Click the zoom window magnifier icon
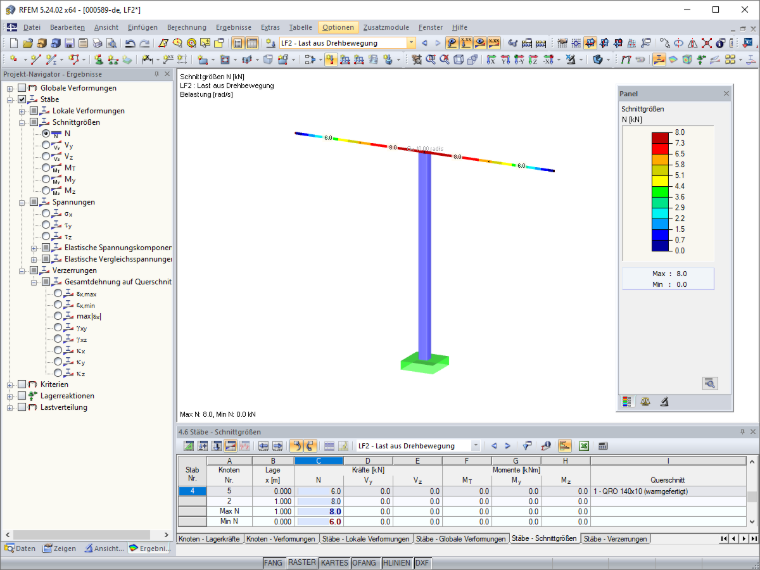 click(430, 60)
